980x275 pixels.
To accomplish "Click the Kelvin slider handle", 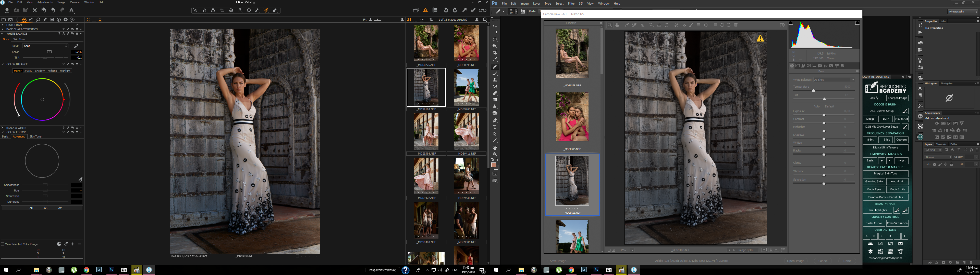I will click(49, 52).
